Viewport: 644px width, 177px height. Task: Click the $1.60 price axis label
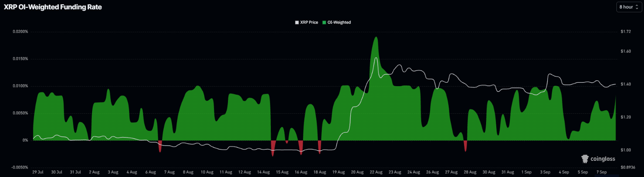(x=626, y=51)
